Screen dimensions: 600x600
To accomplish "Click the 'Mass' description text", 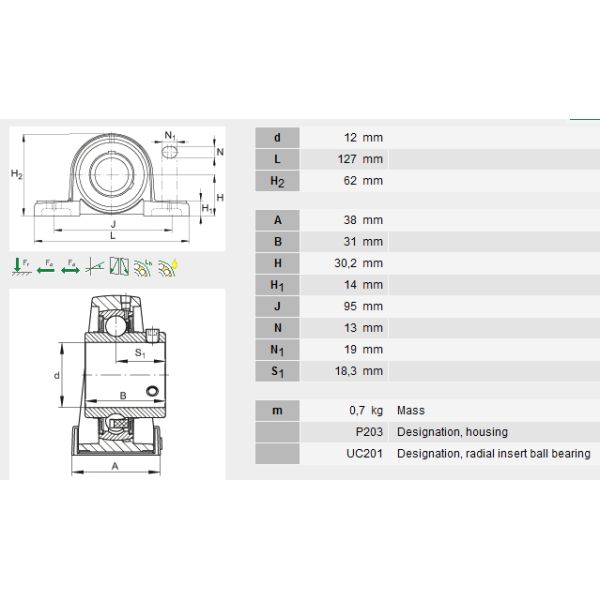I will (411, 410).
